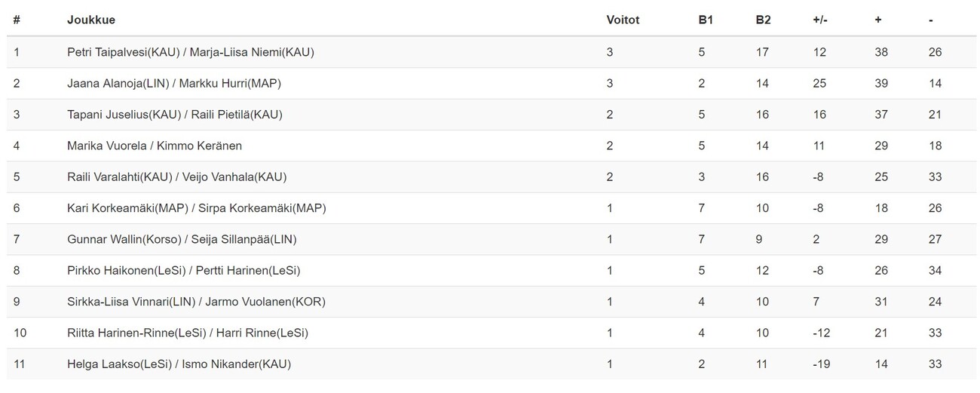The image size is (980, 393).
Task: Select Riitta Harinen-Rinne / Harri Rinne team
Action: (187, 333)
